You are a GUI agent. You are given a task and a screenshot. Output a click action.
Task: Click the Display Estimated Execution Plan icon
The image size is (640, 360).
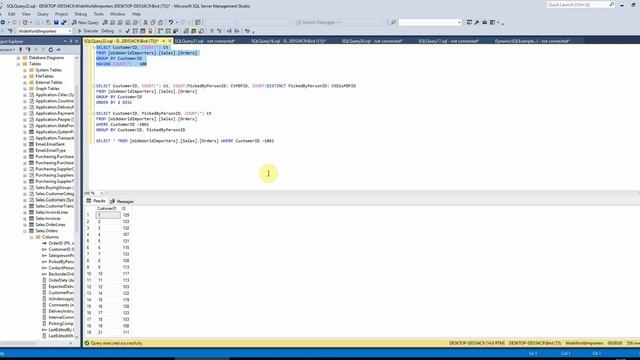point(135,31)
